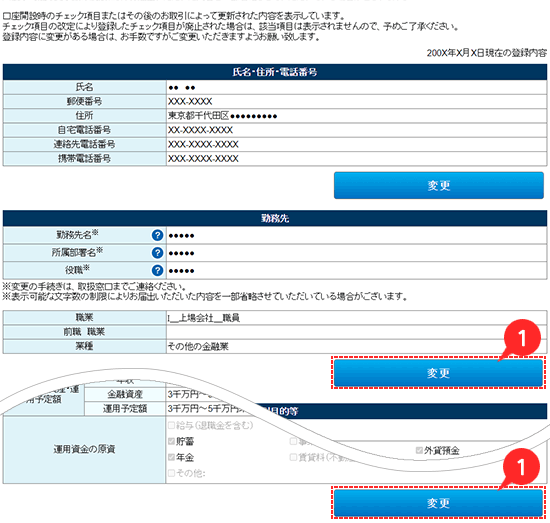This screenshot has width=550, height=523.
Task: Click the 携帯電話番号 label cell
Action: click(x=84, y=159)
